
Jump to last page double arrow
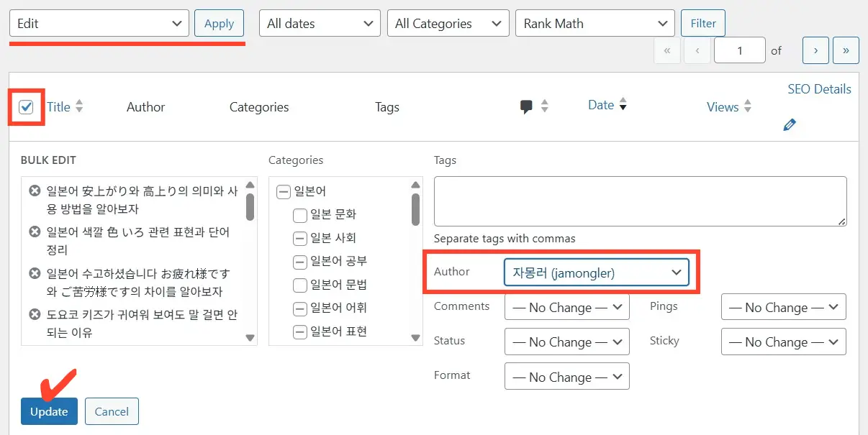coord(846,50)
